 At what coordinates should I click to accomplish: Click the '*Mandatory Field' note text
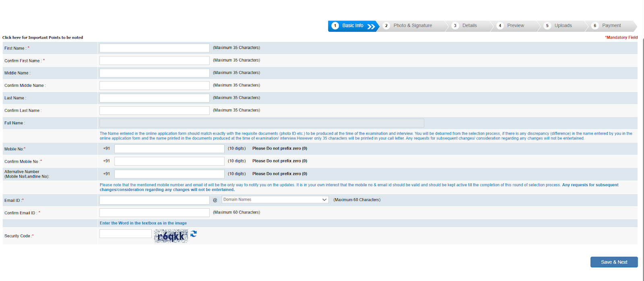621,37
